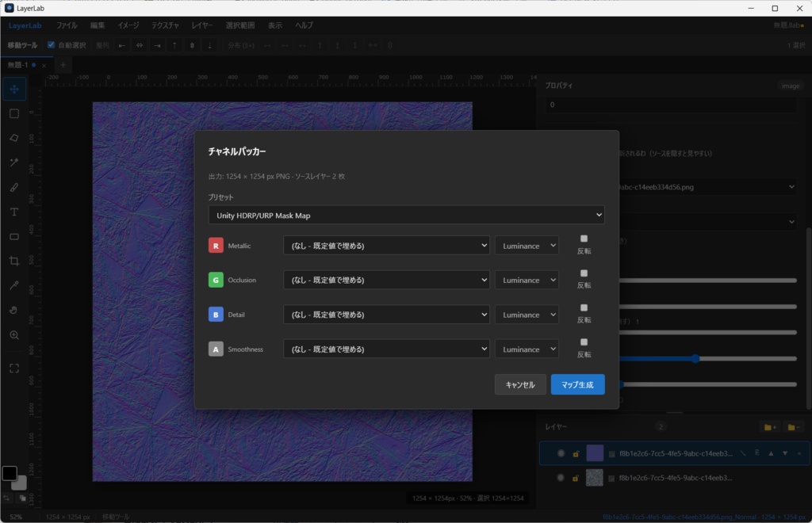The image size is (812, 523).
Task: Choose the Crop tool icon
Action: click(x=14, y=261)
